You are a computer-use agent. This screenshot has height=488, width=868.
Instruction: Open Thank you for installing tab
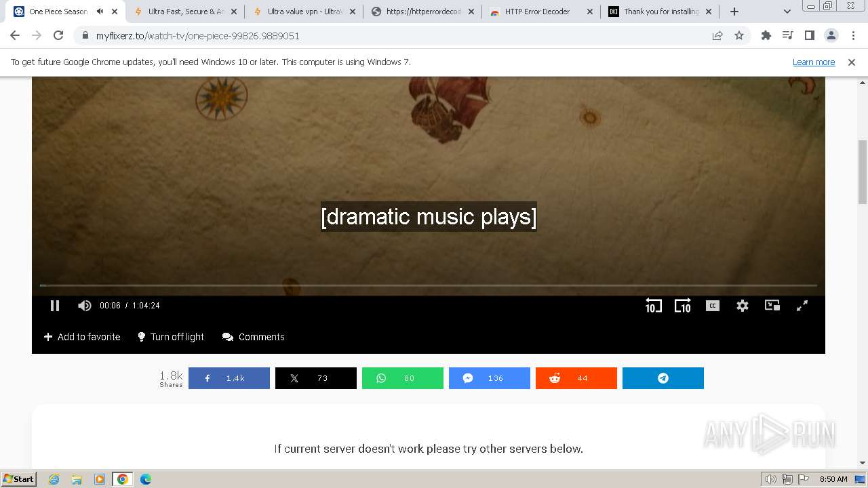tap(653, 12)
